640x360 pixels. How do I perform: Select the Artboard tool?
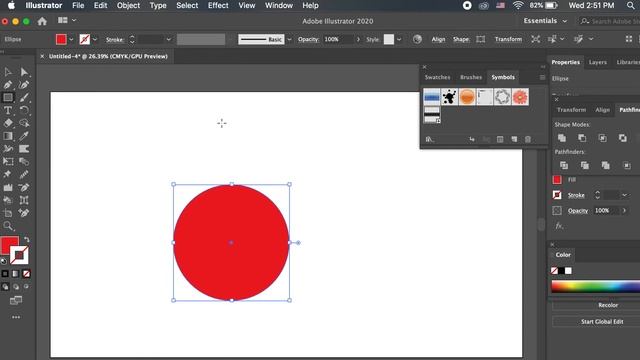tap(8, 213)
